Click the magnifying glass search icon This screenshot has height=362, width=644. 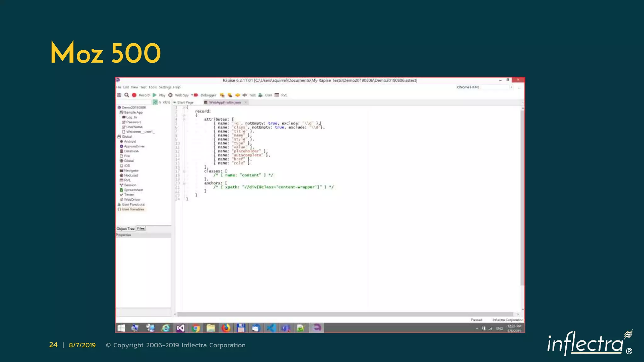coord(126,95)
